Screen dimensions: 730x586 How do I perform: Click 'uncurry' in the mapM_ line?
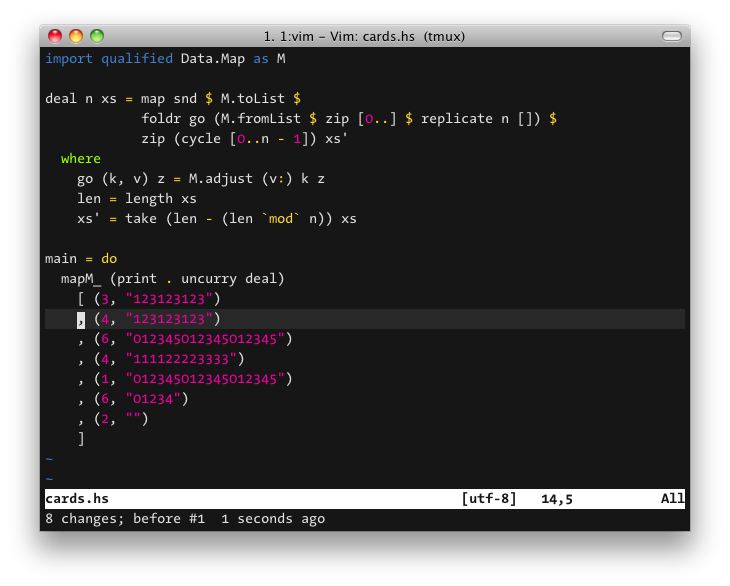pos(209,279)
